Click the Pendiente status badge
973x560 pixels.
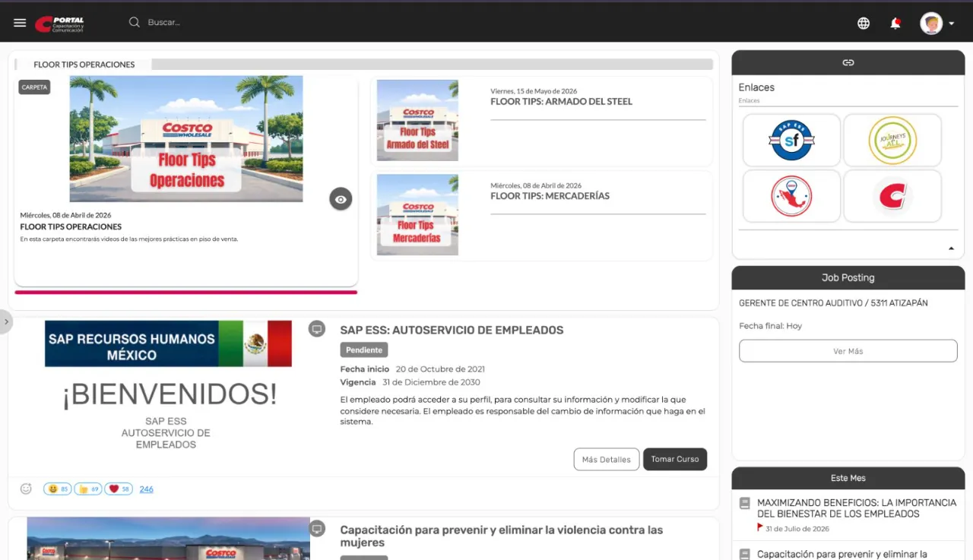[x=364, y=350]
